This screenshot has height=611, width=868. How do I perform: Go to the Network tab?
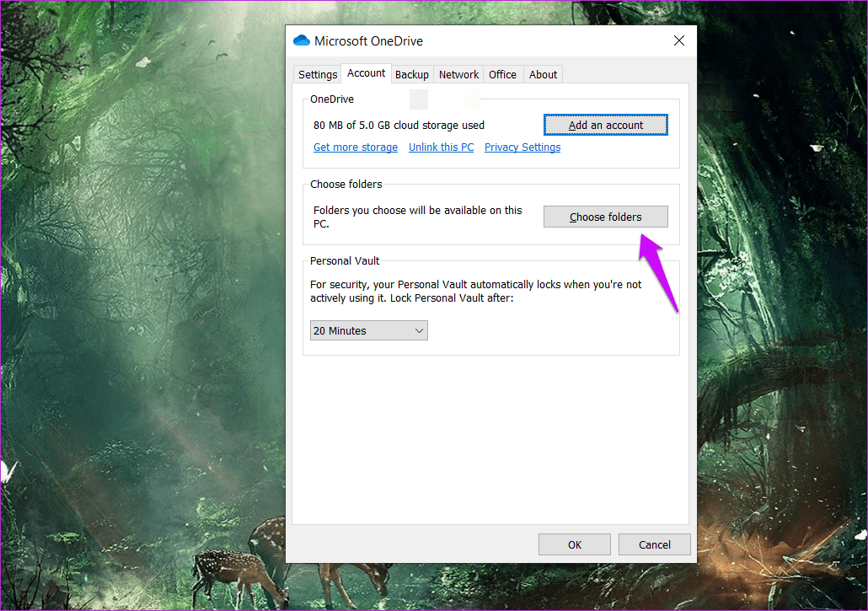(x=458, y=74)
